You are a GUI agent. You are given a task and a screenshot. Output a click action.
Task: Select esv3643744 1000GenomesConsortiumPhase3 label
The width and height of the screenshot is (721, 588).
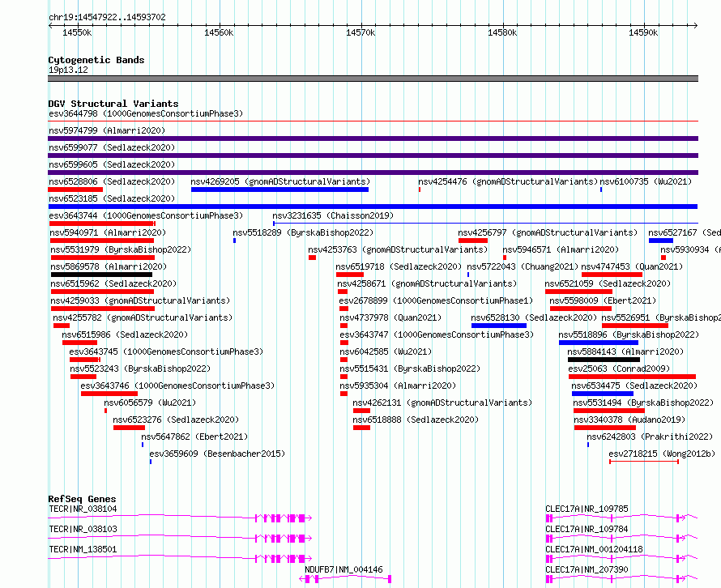[x=146, y=215]
